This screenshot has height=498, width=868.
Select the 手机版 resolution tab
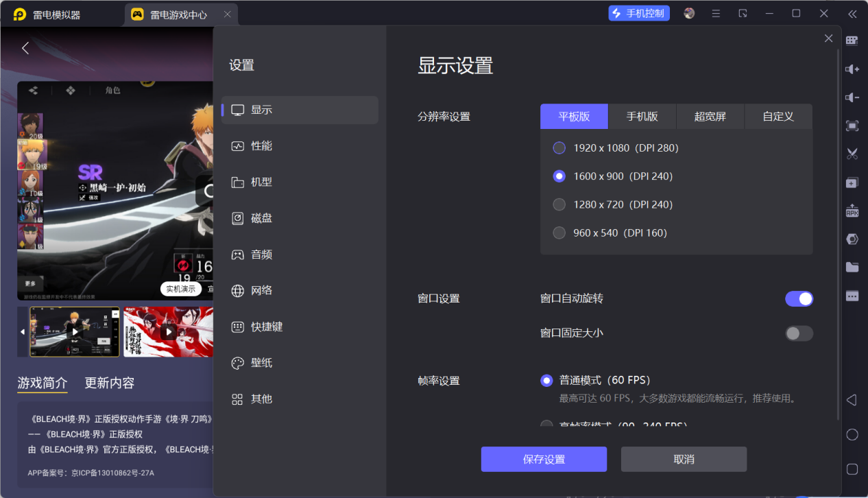[x=642, y=116]
